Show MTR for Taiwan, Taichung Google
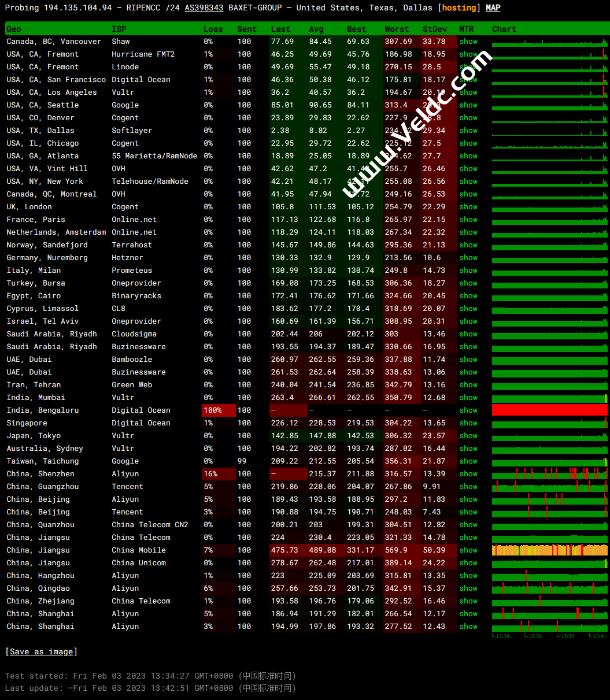 pos(468,461)
